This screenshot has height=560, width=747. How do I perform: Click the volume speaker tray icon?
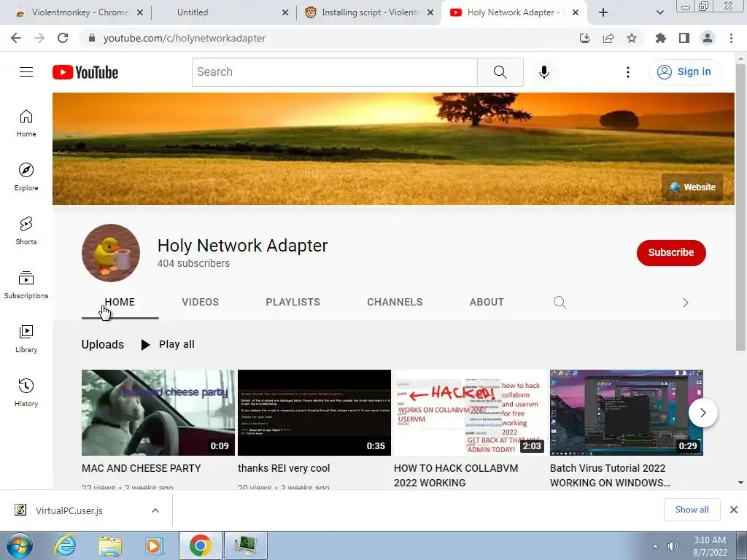click(x=673, y=546)
